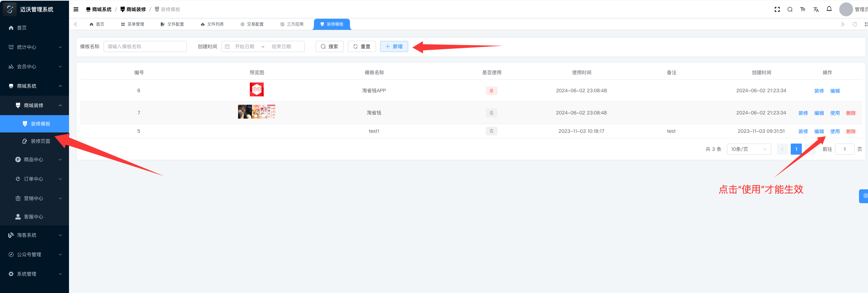868x293 pixels.
Task: Click 使用 for the test1 template
Action: coord(834,131)
